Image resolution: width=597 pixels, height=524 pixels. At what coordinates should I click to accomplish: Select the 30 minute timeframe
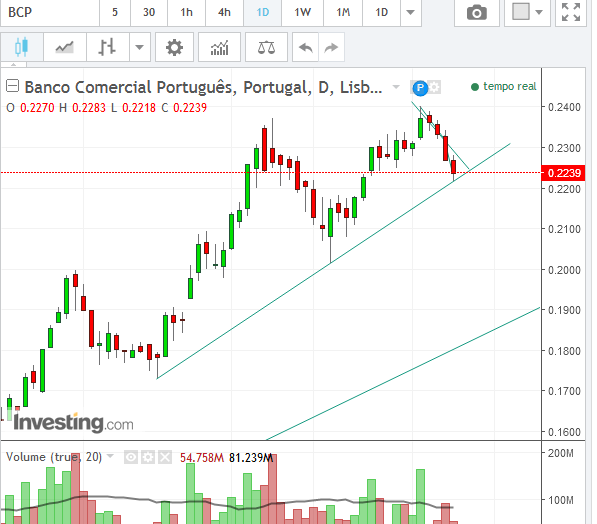coord(149,13)
